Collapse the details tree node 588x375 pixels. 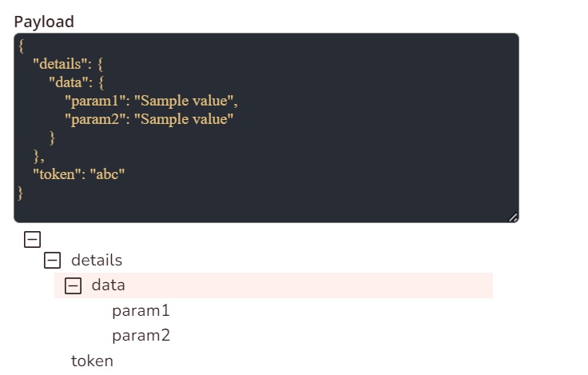click(52, 260)
